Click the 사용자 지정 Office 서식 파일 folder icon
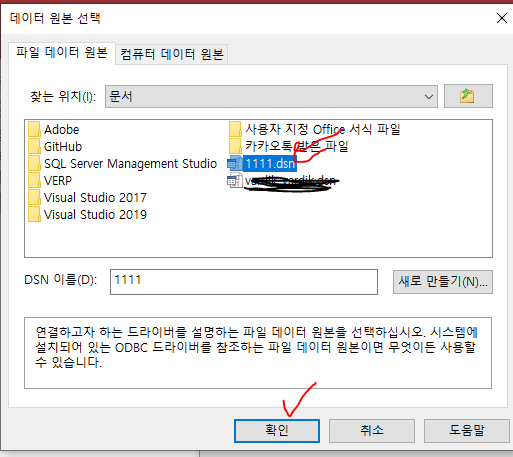Image resolution: width=513 pixels, height=457 pixels. click(235, 129)
